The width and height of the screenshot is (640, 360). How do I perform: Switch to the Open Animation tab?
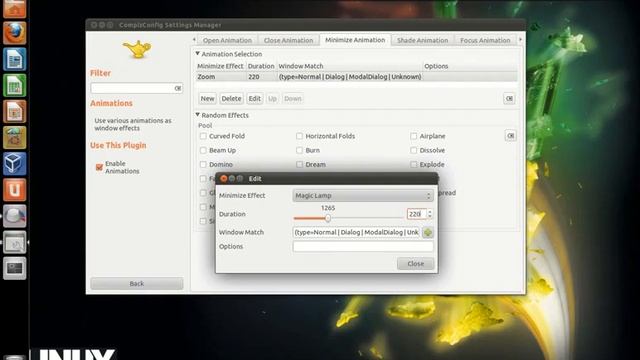click(227, 40)
